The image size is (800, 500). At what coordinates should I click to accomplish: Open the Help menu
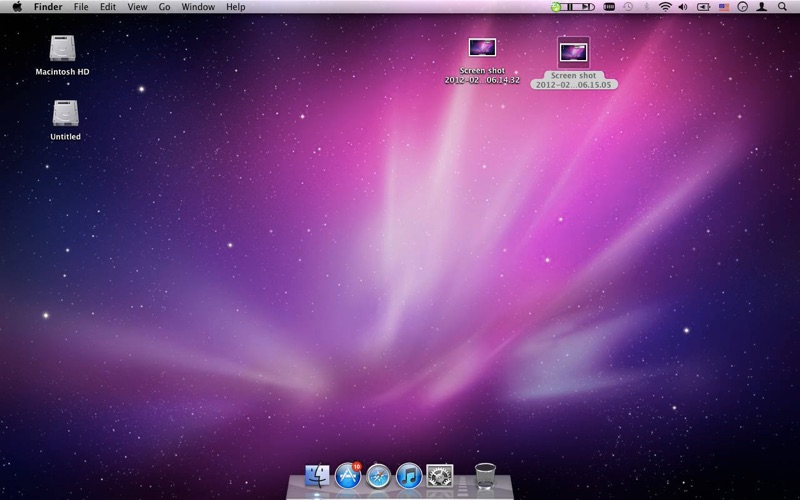pos(236,7)
